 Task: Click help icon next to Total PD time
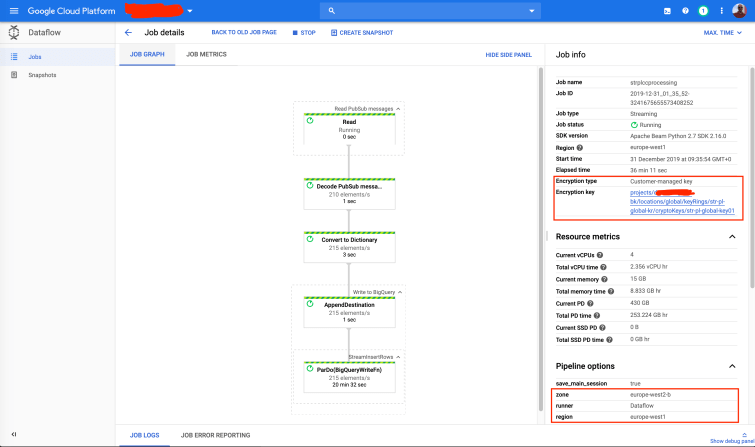point(597,316)
